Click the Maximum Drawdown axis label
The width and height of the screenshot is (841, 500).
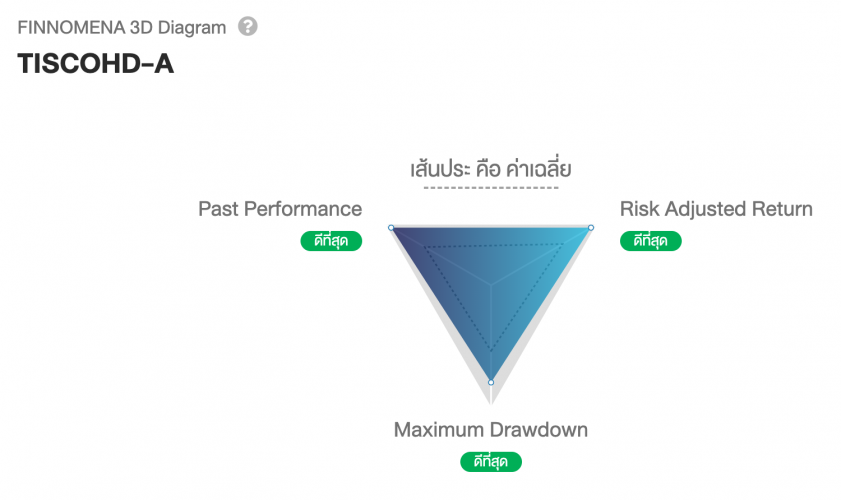point(490,430)
